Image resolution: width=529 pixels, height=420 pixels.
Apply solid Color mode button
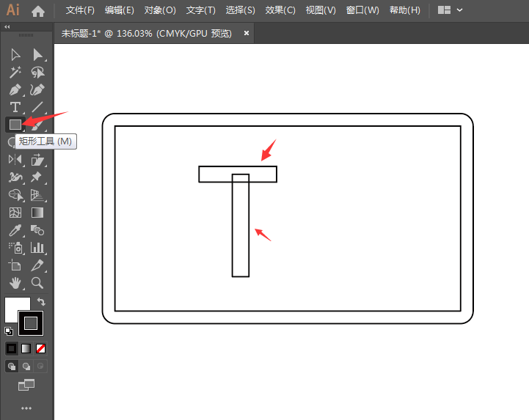click(x=12, y=348)
